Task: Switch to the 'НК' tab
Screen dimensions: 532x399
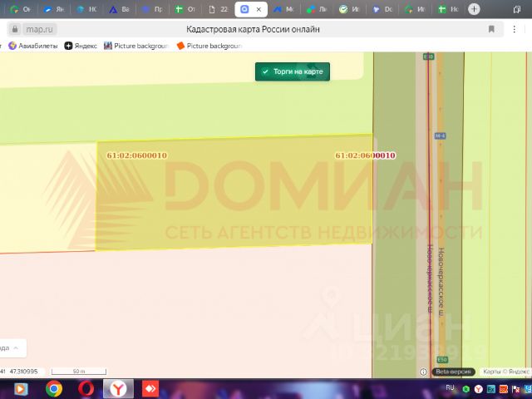Action: coord(86,9)
